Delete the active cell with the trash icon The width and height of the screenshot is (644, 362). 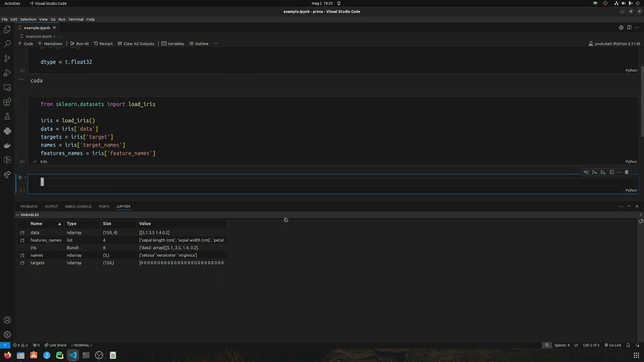[626, 172]
